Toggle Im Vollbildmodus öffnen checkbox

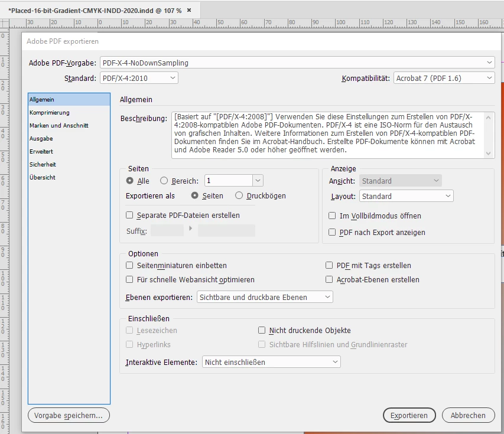tap(332, 216)
